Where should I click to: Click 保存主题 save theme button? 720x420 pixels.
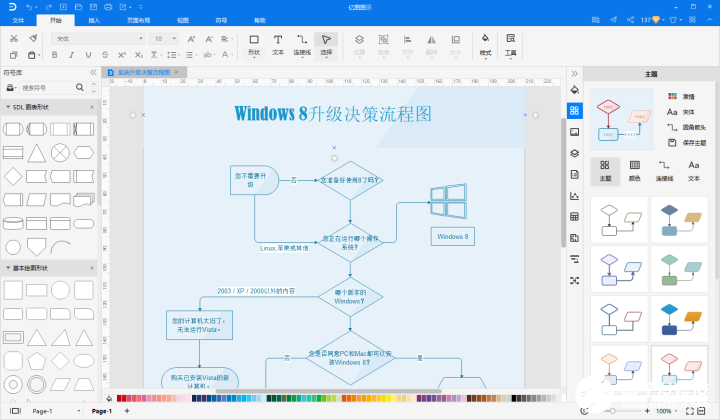coord(687,143)
